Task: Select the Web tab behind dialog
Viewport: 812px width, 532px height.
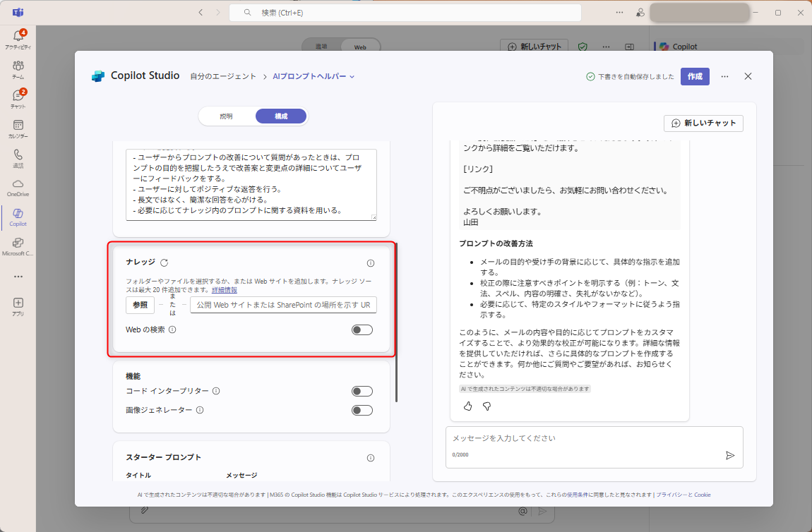Action: [360, 47]
